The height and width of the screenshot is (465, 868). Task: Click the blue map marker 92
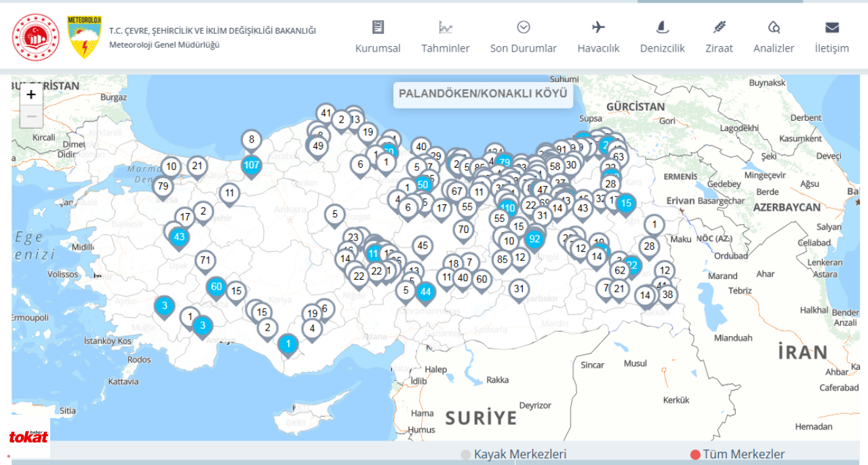pyautogui.click(x=534, y=239)
